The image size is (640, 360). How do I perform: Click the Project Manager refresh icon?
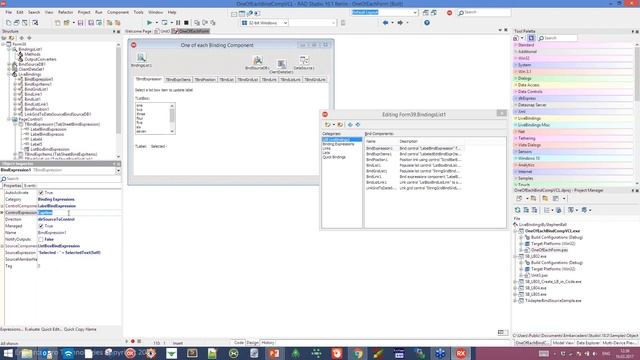pos(518,210)
